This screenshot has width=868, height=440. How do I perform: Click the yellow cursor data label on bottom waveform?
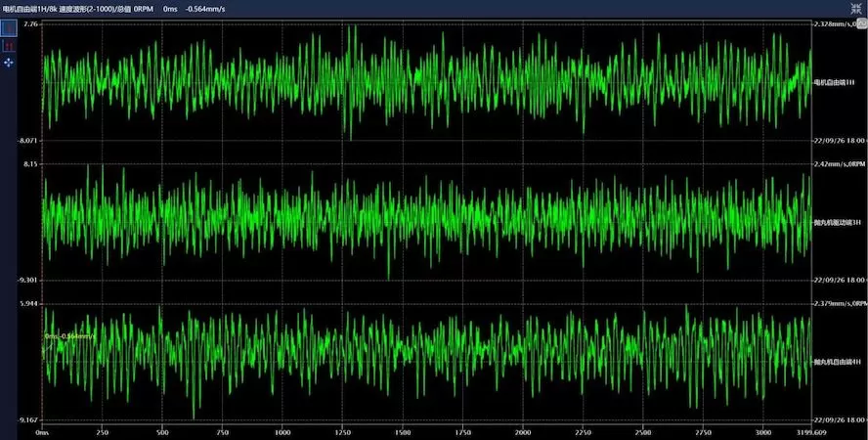[x=69, y=336]
